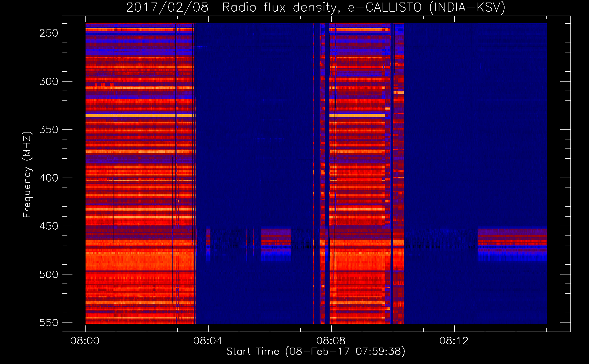Viewport: 589px width, 364px height.
Task: Click the 500 frequency tick label
Action: pyautogui.click(x=49, y=274)
